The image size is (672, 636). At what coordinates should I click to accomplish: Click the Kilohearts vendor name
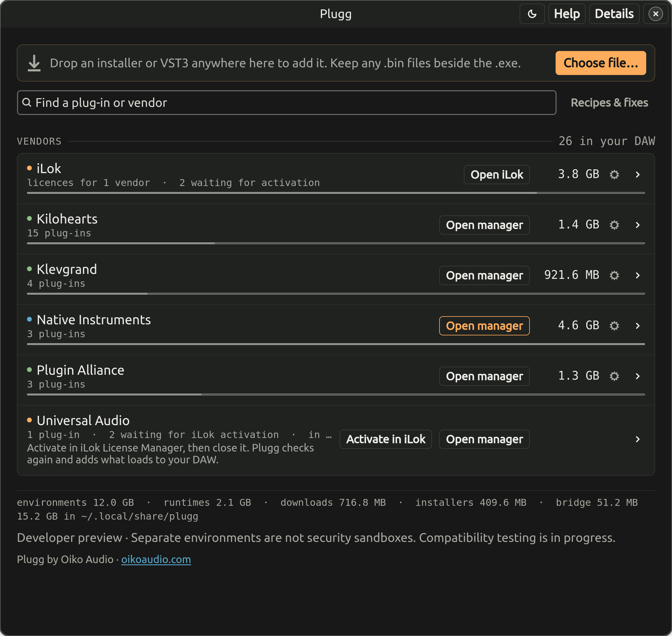[67, 219]
